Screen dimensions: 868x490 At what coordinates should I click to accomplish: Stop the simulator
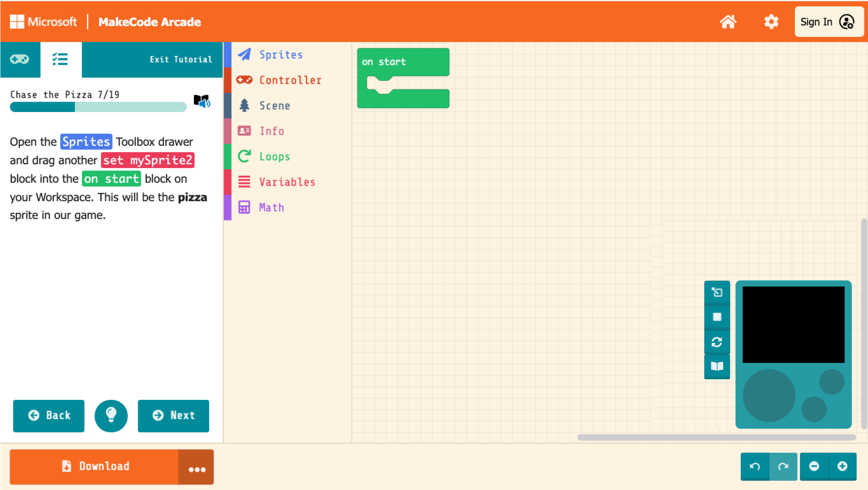tap(717, 317)
